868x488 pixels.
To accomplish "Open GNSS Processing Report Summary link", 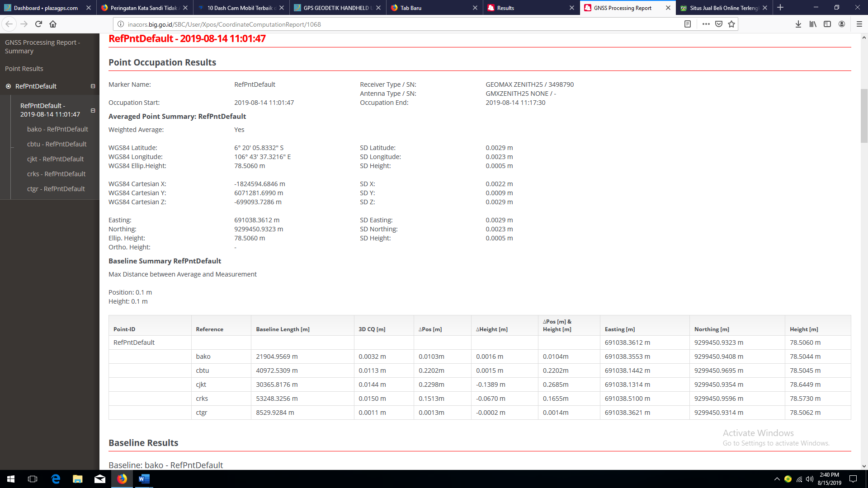I will tap(42, 47).
